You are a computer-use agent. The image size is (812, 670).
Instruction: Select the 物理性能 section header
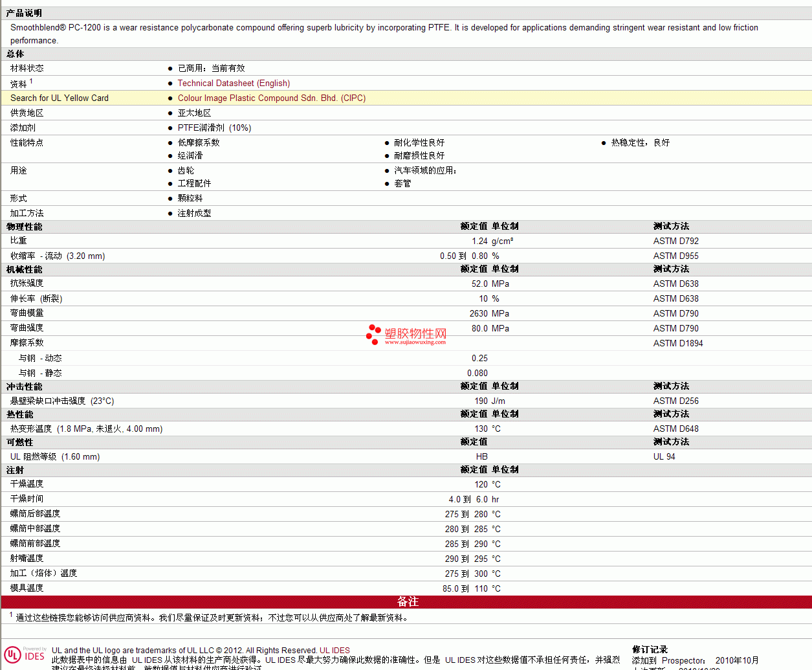[x=25, y=227]
